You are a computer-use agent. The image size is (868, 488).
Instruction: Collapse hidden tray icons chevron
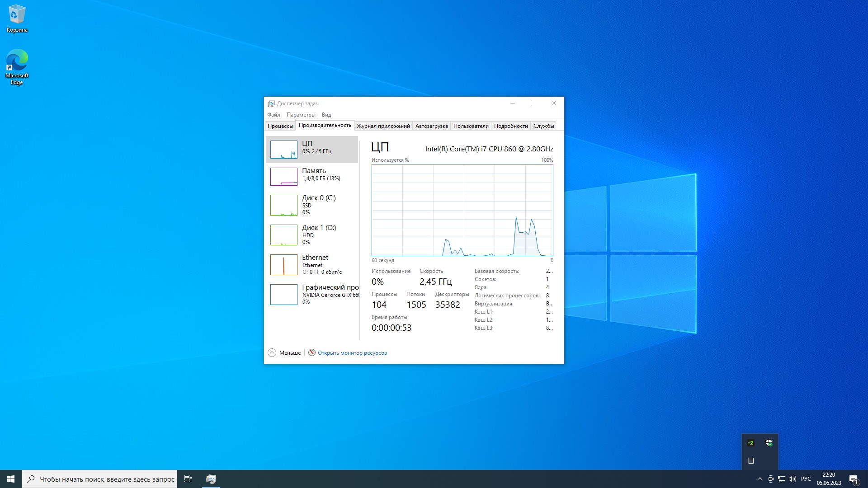click(x=759, y=479)
